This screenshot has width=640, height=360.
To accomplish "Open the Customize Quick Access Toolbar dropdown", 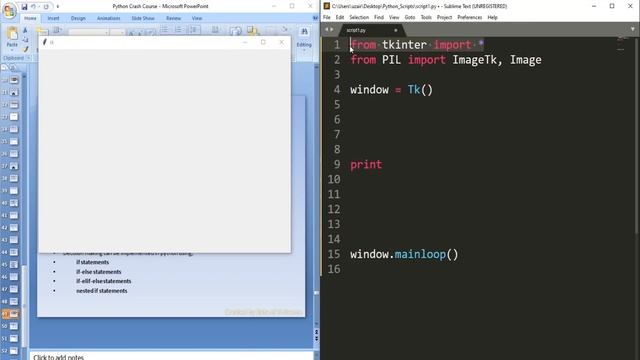I will [x=58, y=7].
